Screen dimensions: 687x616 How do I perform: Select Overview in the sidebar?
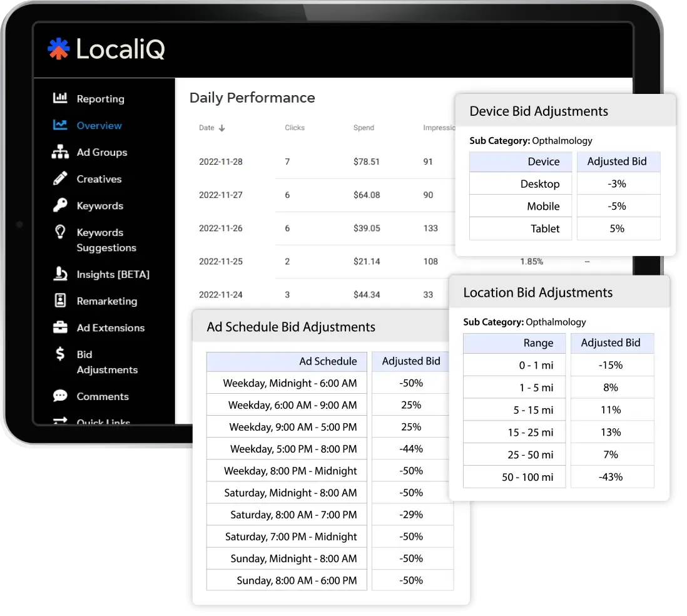pyautogui.click(x=99, y=125)
